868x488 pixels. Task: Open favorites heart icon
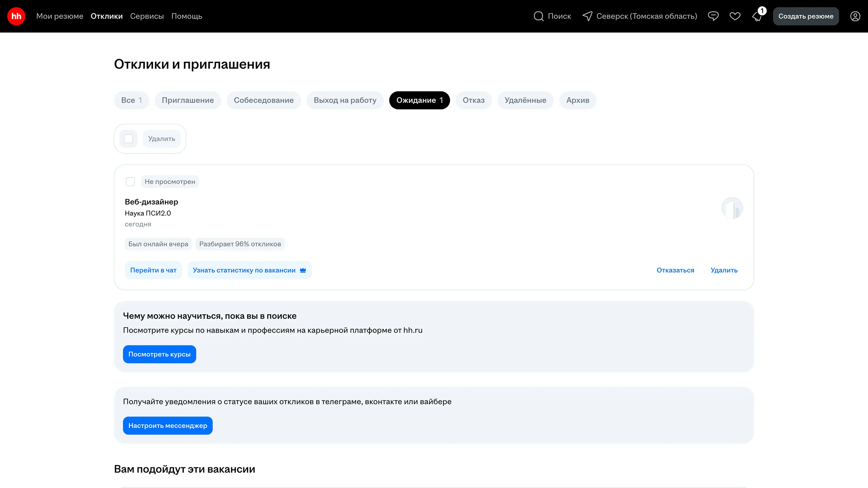pos(735,16)
